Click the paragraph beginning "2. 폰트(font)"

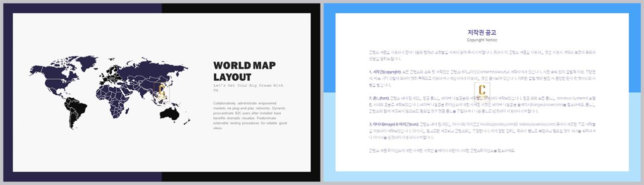482,104
